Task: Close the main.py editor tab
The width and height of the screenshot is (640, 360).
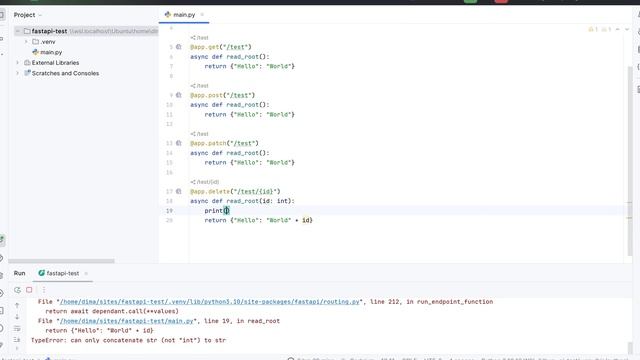Action: click(202, 15)
